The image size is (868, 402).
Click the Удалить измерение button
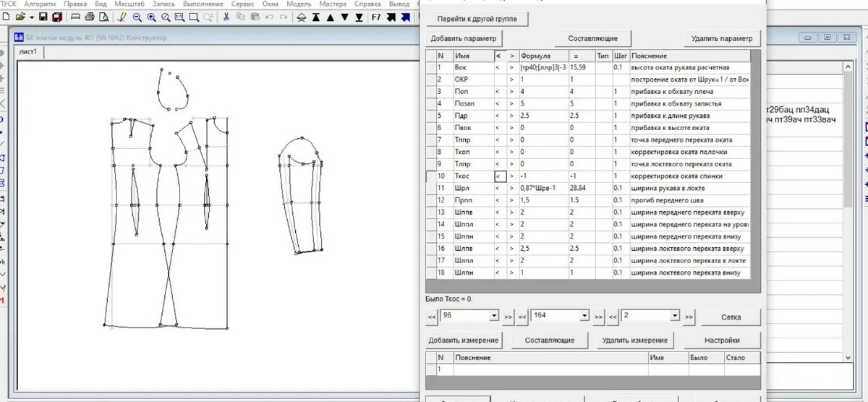click(x=635, y=340)
